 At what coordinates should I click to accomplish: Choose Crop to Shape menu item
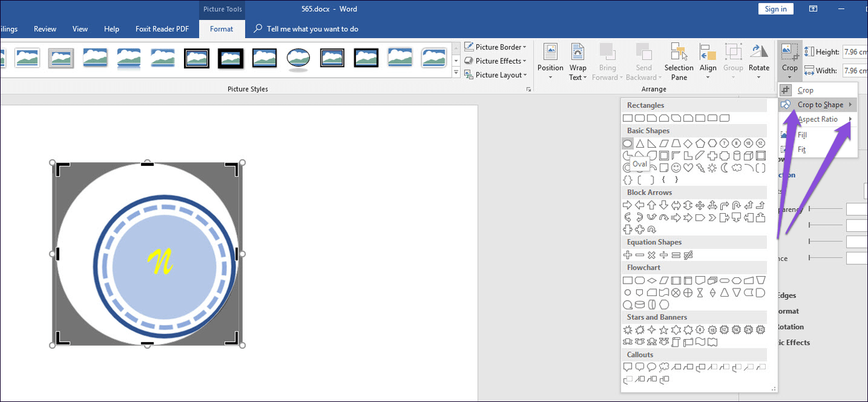click(x=820, y=105)
